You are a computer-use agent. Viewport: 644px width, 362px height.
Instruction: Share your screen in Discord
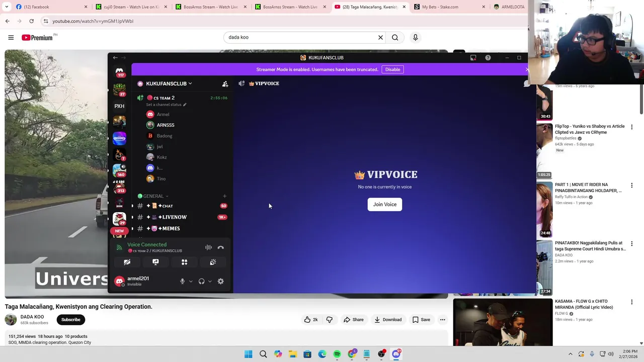tap(155, 262)
